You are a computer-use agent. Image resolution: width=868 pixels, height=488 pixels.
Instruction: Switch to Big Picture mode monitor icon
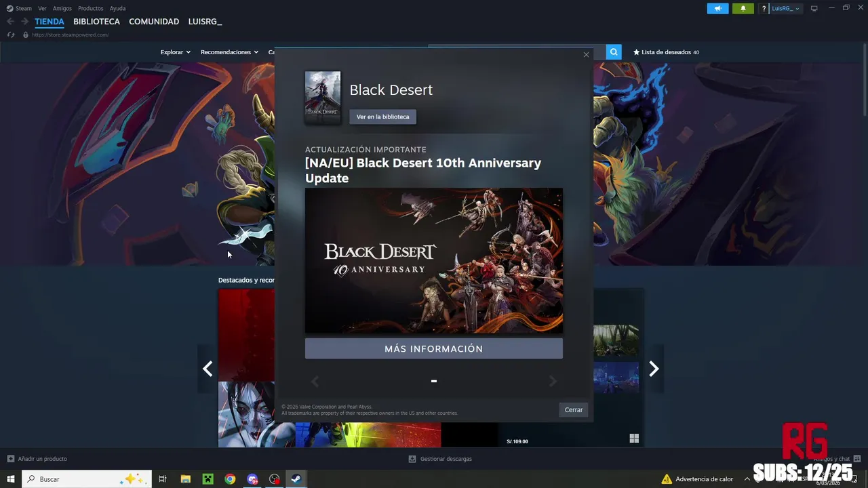pos(814,9)
